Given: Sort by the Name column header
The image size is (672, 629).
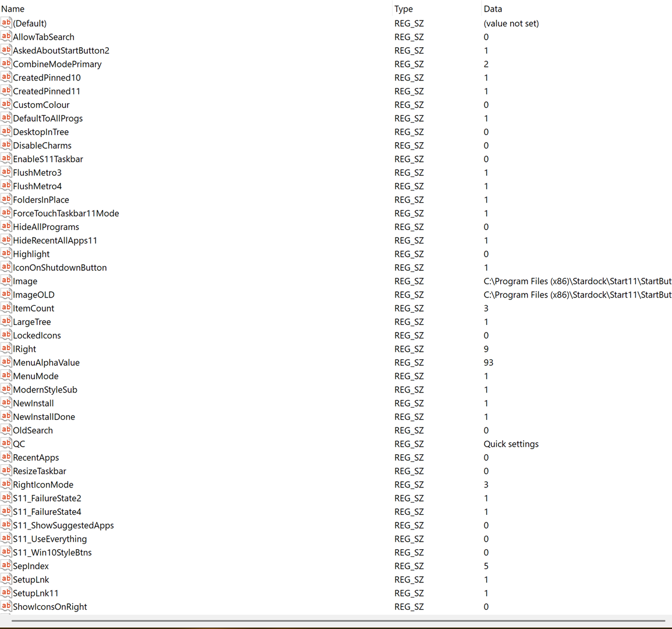Looking at the screenshot, I should tap(13, 9).
